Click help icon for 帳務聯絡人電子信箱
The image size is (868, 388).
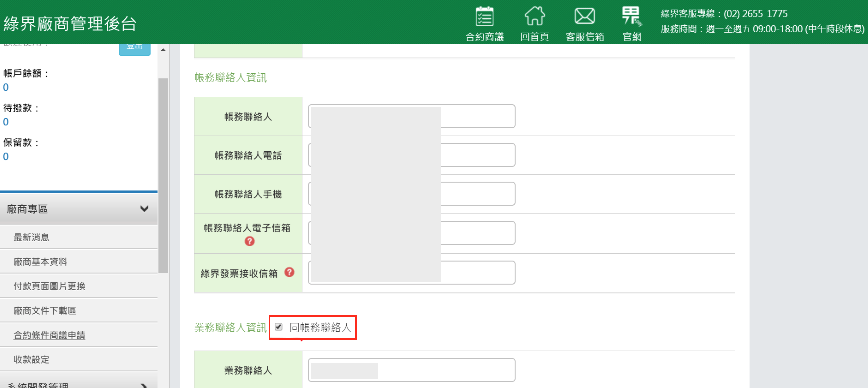coord(249,241)
